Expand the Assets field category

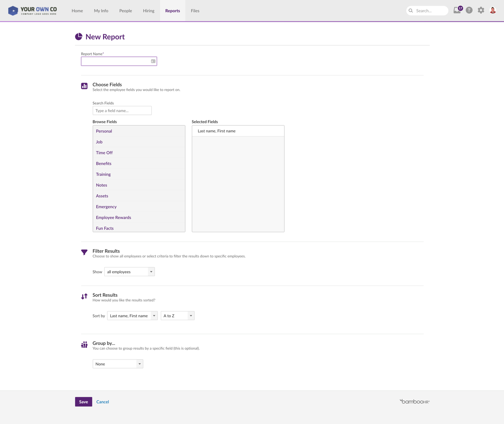point(139,196)
